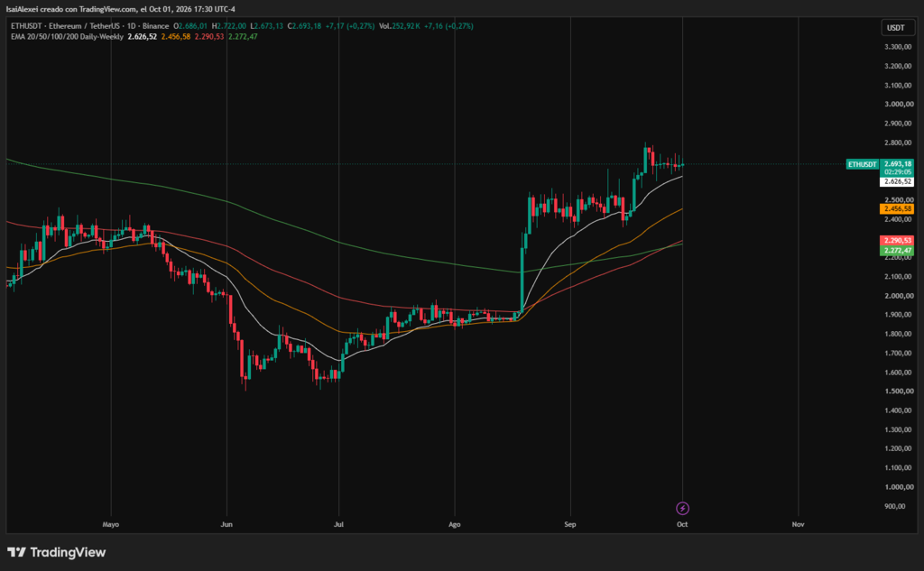Image resolution: width=924 pixels, height=571 pixels.
Task: Open the USDT currency selector
Action: pyautogui.click(x=896, y=28)
